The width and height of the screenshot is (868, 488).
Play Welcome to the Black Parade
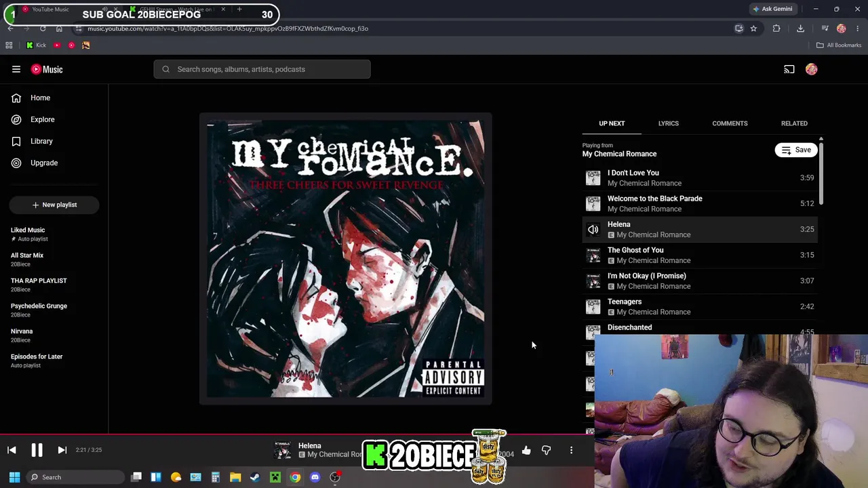click(700, 203)
